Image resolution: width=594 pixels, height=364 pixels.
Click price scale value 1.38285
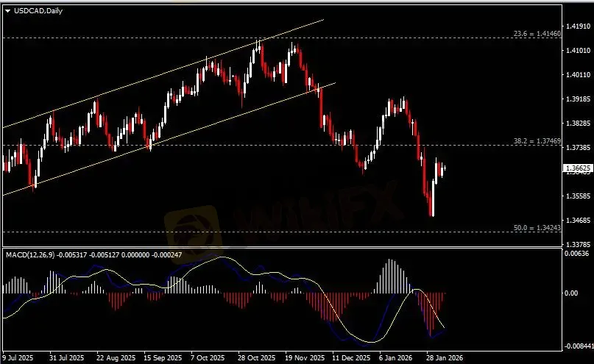pos(578,123)
